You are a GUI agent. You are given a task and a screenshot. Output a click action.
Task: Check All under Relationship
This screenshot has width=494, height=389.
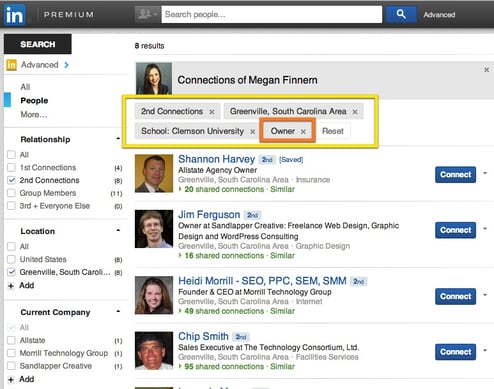pos(11,155)
